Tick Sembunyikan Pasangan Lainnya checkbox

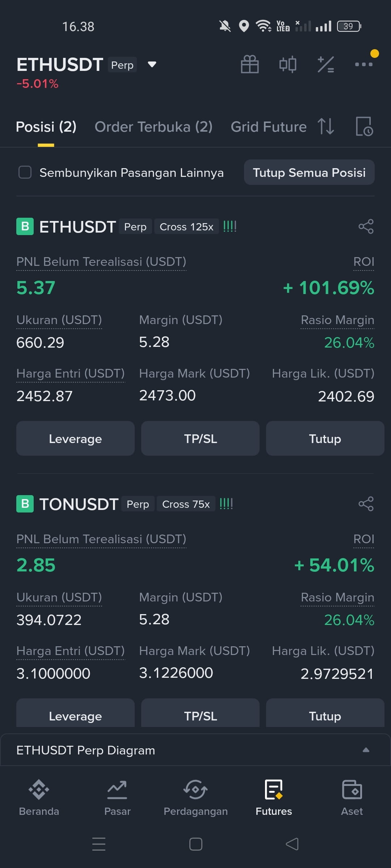pyautogui.click(x=25, y=172)
